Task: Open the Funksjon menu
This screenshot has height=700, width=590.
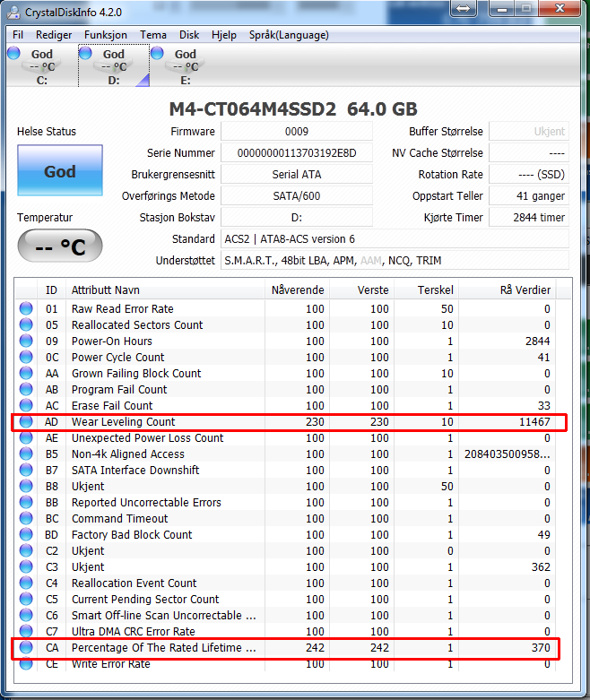Action: (x=106, y=35)
